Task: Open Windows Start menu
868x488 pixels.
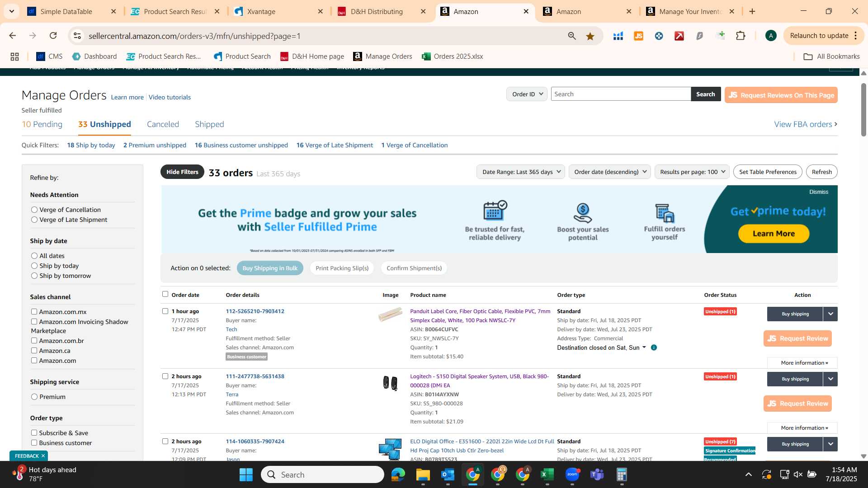Action: tap(246, 474)
